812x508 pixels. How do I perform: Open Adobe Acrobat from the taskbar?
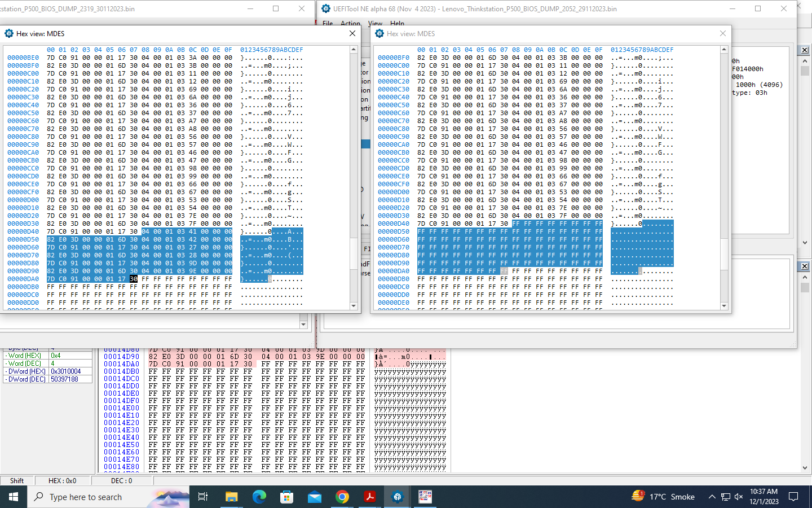point(369,497)
